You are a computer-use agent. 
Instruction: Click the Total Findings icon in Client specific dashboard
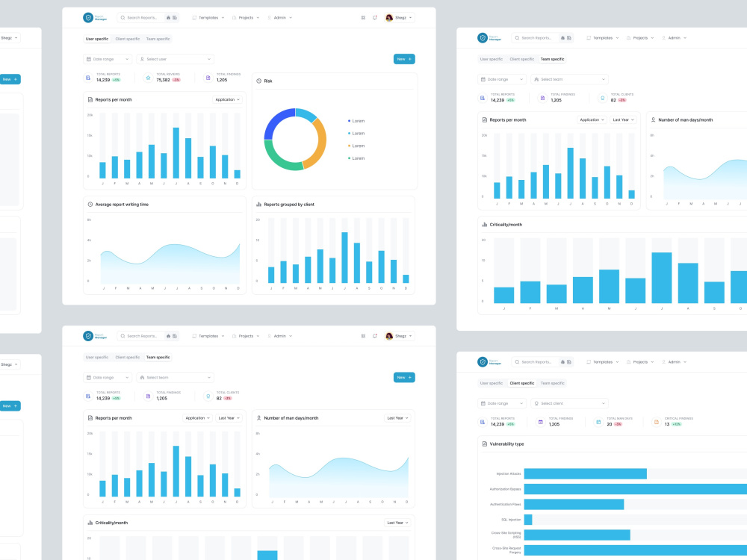click(541, 422)
